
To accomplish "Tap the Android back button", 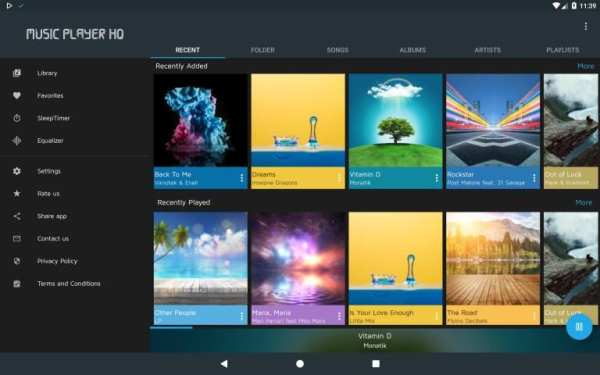I will point(224,364).
